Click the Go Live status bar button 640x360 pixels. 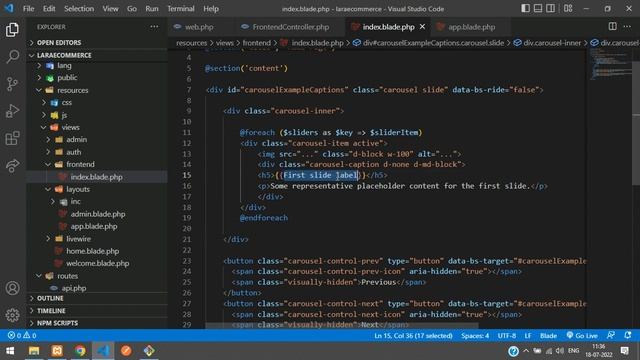click(582, 336)
